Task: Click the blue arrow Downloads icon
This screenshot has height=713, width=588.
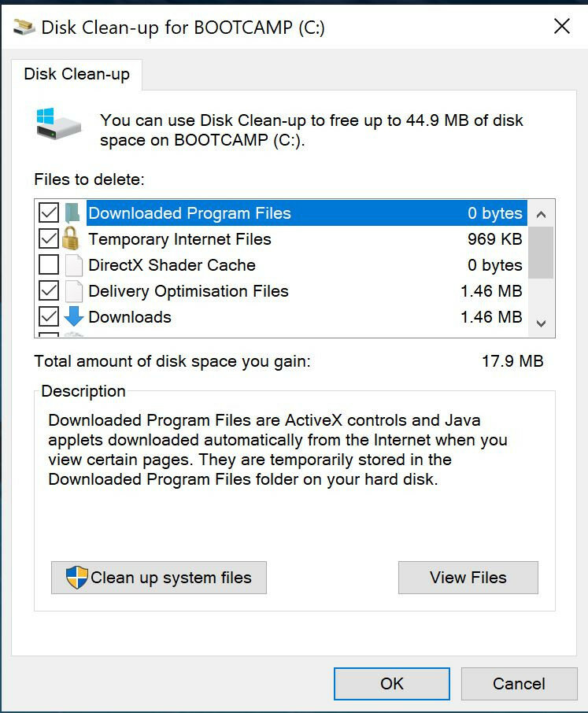Action: (74, 316)
